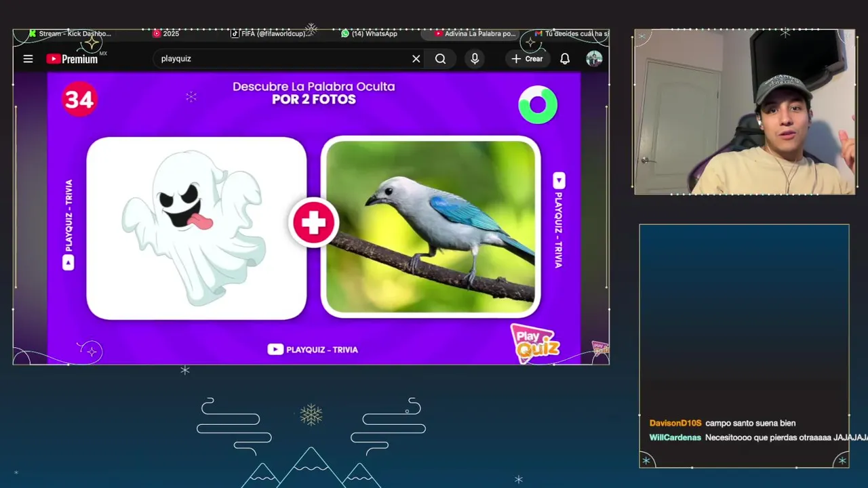
Task: Click the red number 34 badge
Action: [79, 100]
